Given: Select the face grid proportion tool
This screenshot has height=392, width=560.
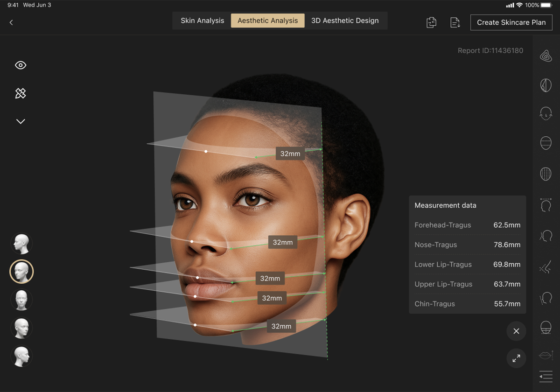Looking at the screenshot, I should click(546, 174).
